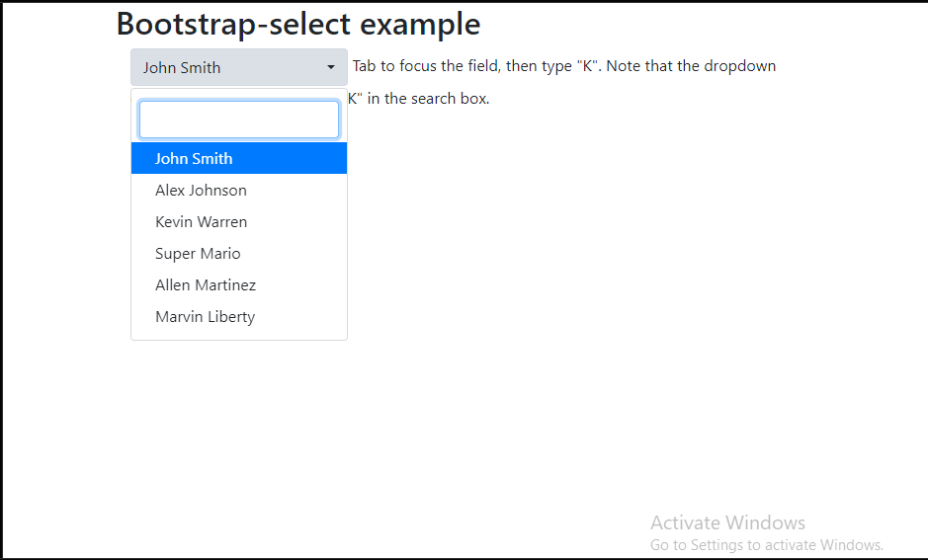This screenshot has width=928, height=560.
Task: Click the caret arrow on the select button
Action: (x=330, y=68)
